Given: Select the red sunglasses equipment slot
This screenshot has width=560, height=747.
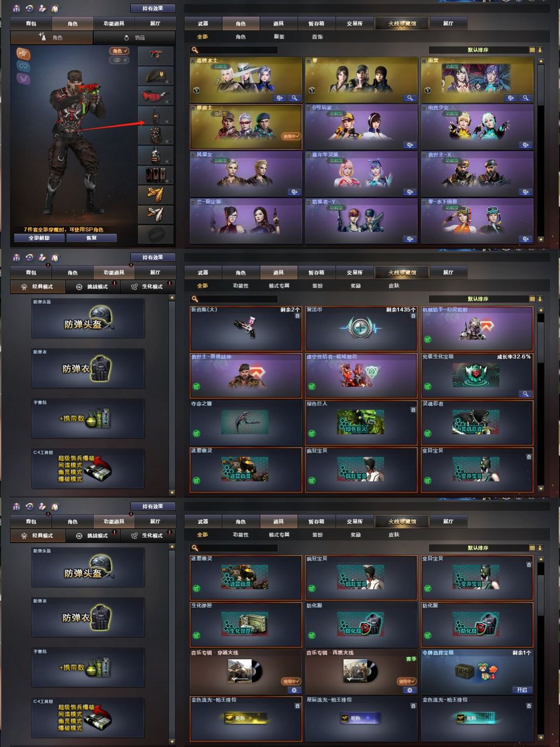Looking at the screenshot, I should [155, 96].
